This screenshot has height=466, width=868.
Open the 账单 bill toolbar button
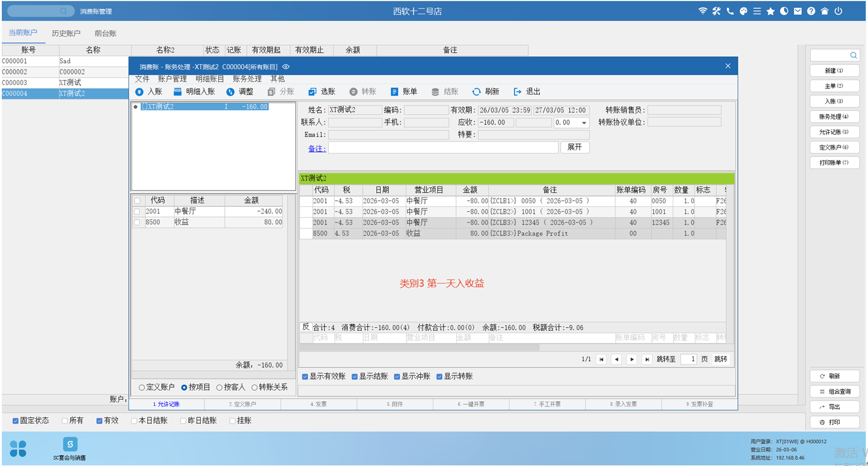pyautogui.click(x=404, y=92)
